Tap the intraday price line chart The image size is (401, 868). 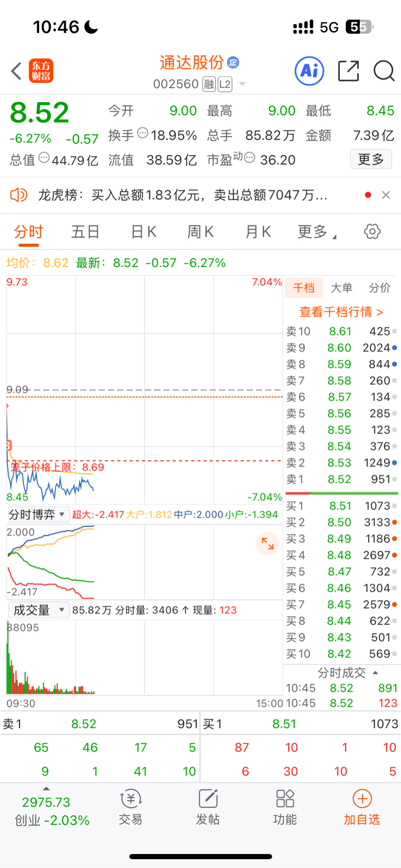145,390
